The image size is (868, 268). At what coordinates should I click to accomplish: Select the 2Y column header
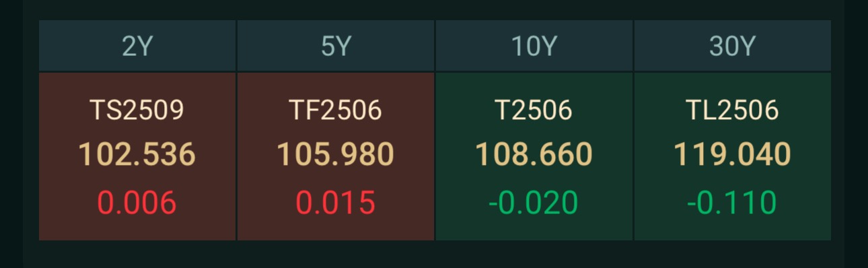137,46
